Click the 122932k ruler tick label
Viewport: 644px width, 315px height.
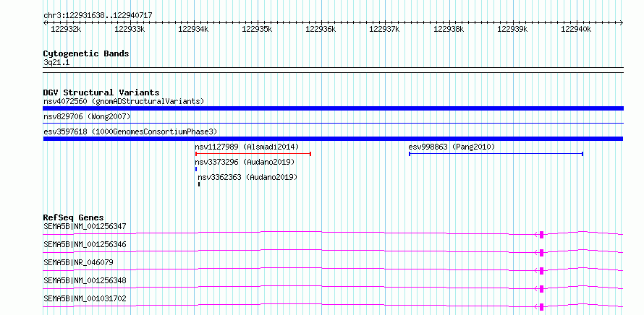coord(66,29)
